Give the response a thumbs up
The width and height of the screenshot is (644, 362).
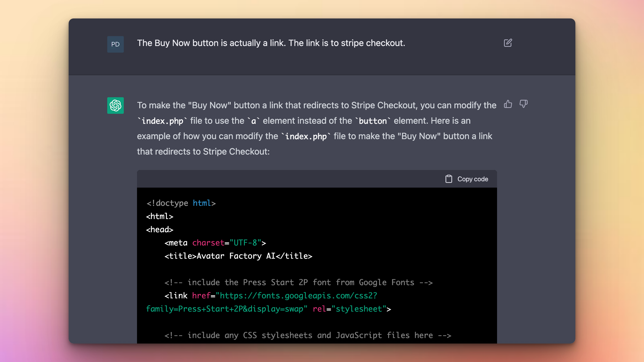coord(508,104)
